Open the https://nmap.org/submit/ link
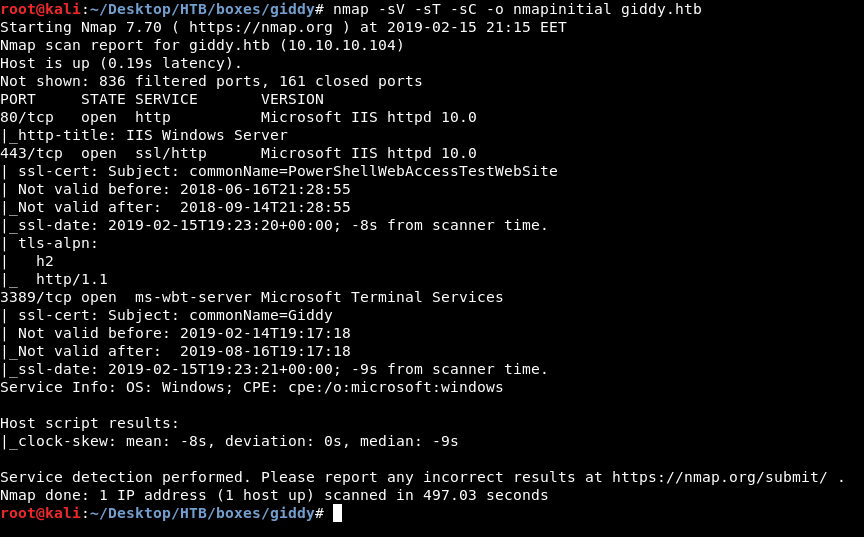This screenshot has height=537, width=864. coord(720,477)
